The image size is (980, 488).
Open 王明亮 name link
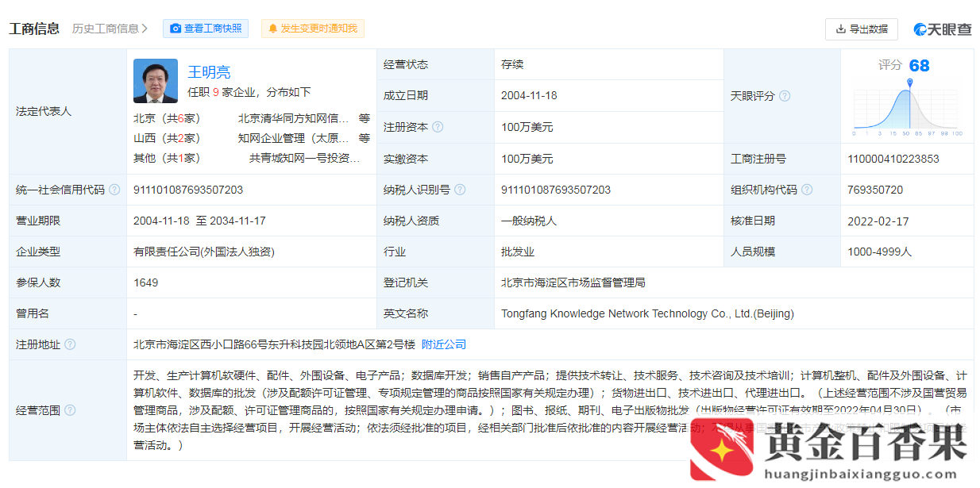pyautogui.click(x=209, y=72)
